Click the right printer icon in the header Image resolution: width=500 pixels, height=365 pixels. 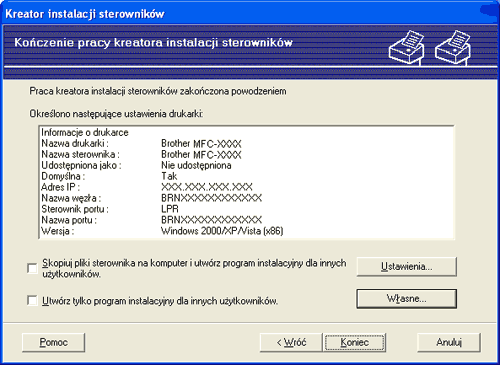[x=453, y=47]
